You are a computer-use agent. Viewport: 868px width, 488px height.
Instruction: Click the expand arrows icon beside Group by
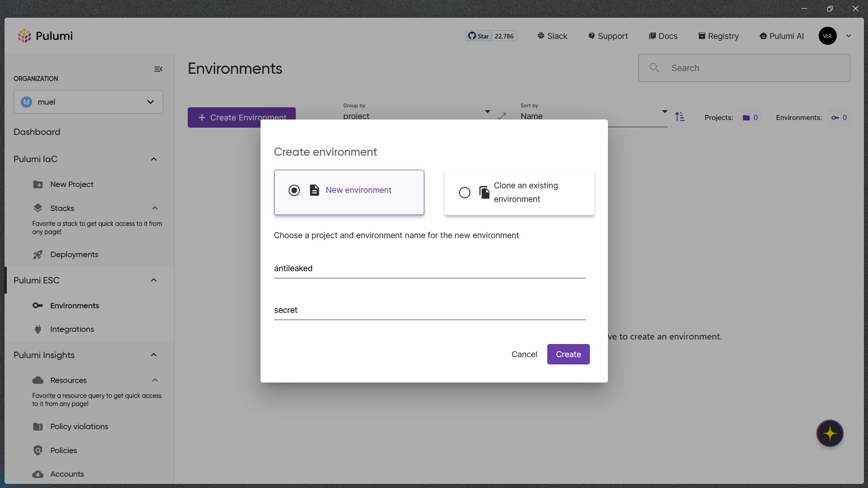pos(502,116)
